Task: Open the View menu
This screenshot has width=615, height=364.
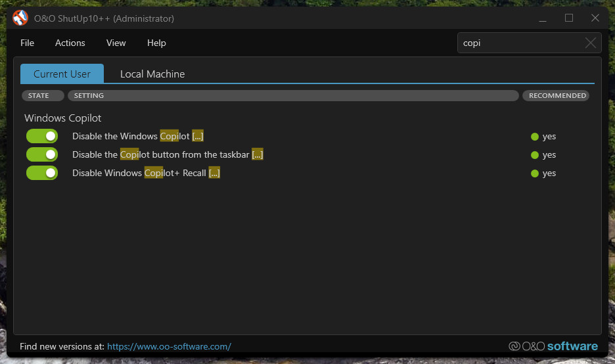Action: point(116,43)
